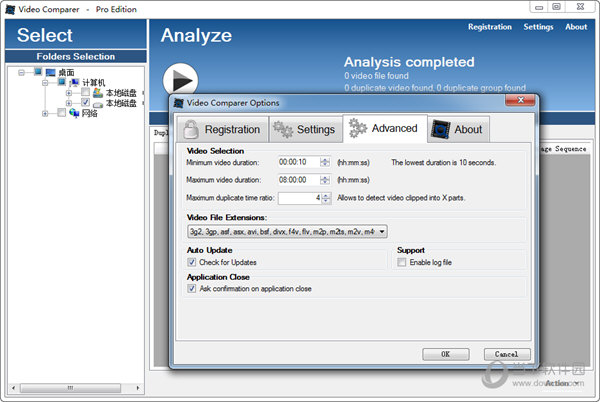Expand the unchecked Windows-logo local disk node

(x=69, y=93)
